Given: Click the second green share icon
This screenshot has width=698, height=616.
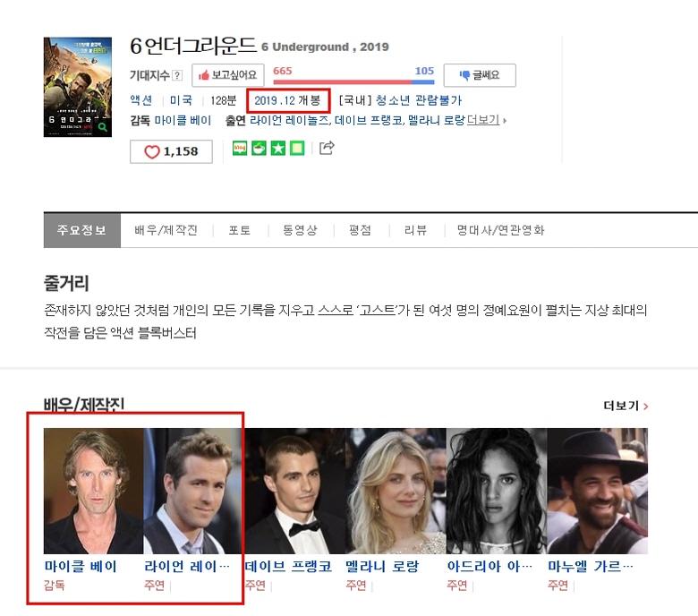Looking at the screenshot, I should point(259,149).
